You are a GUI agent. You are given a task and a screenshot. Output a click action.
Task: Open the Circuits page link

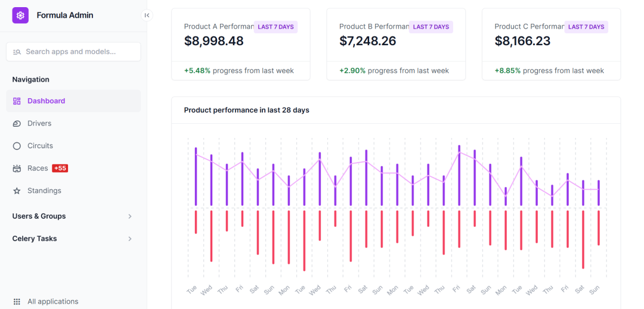click(40, 146)
